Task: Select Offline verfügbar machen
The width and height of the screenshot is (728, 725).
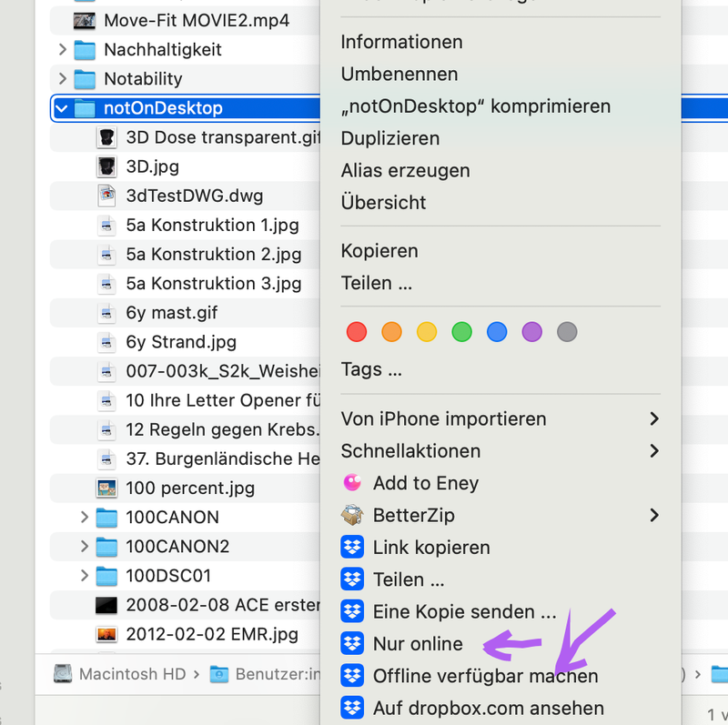Action: coord(486,676)
